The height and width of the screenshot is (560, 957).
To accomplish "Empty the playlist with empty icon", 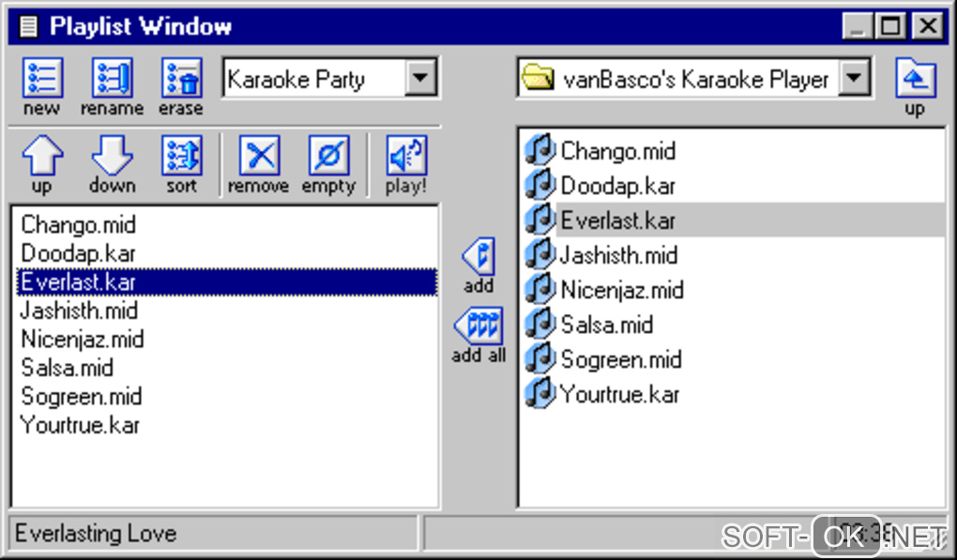I will 329,156.
